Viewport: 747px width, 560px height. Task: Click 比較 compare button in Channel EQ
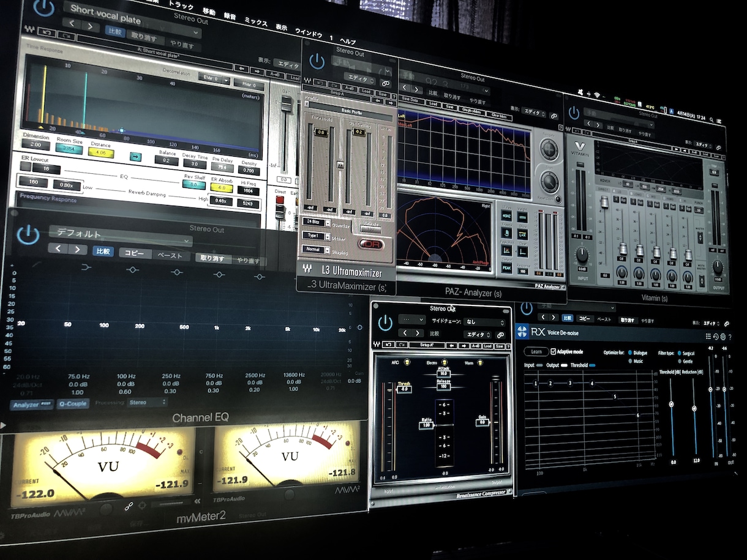[x=103, y=251]
